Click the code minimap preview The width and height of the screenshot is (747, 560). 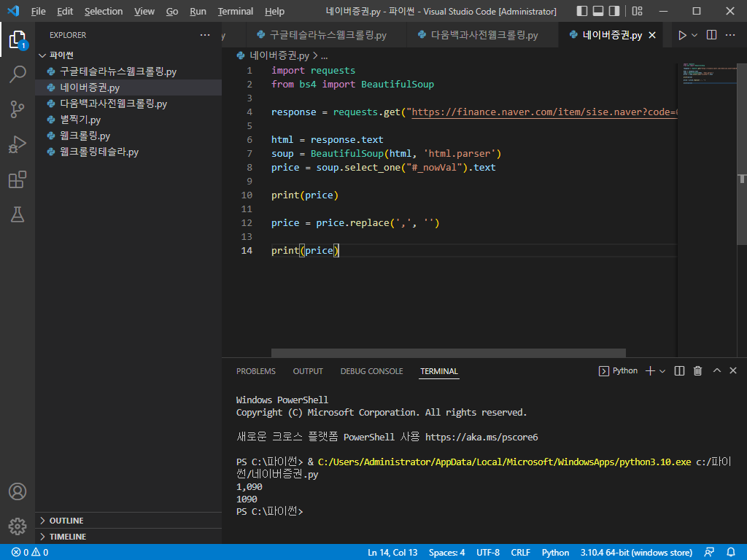coord(709,74)
